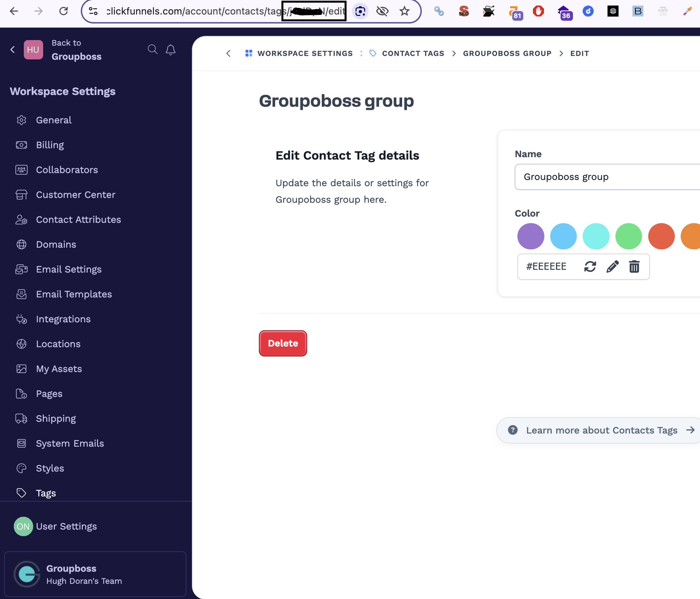700x599 pixels.
Task: Click the screenshot lens icon in address bar
Action: 360,11
